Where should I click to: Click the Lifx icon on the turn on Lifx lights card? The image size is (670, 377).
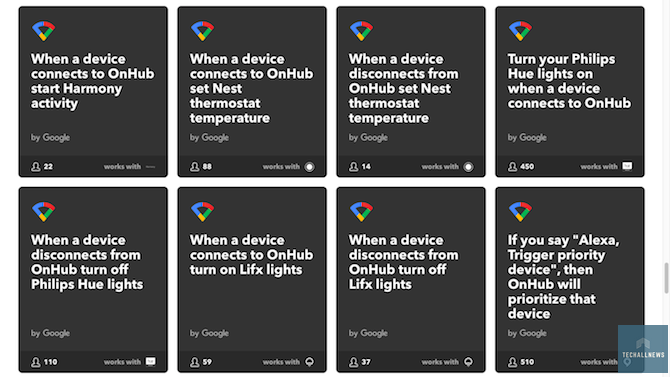click(309, 362)
